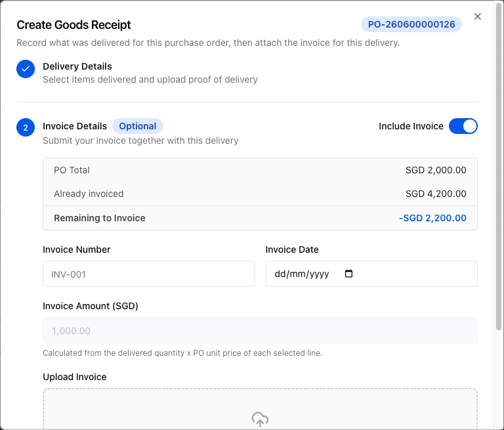Click the Upload Invoice label
This screenshot has width=504, height=430.
tap(75, 377)
